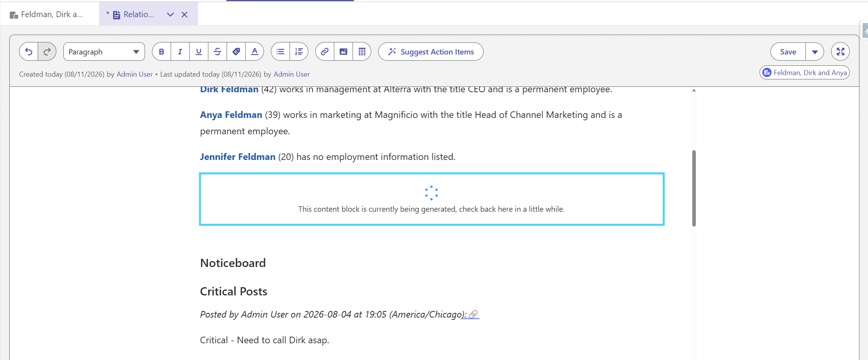Switch to the Feldman, Dirk a... tab

[x=50, y=14]
